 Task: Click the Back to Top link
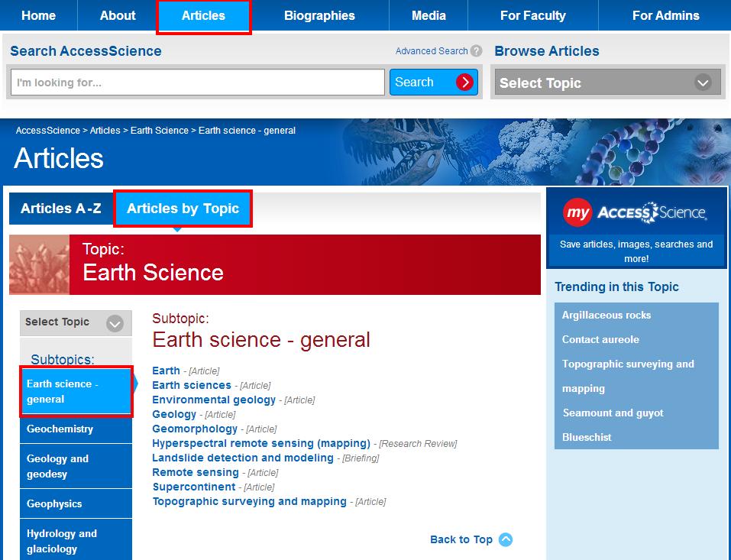pos(461,539)
